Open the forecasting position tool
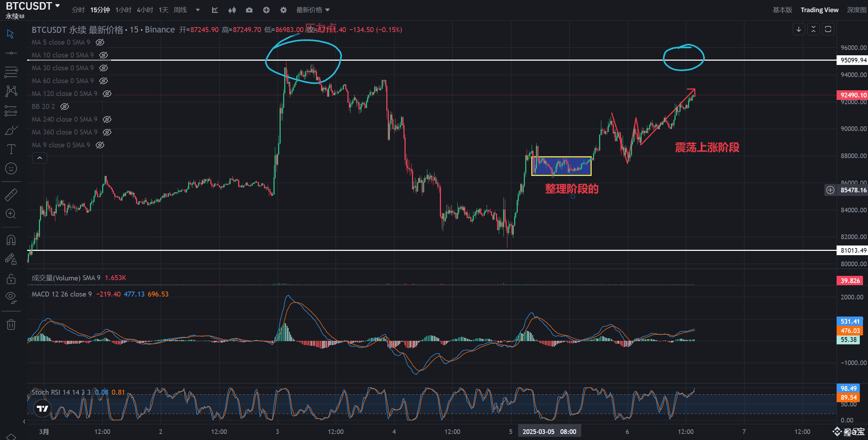This screenshot has width=868, height=440. [11, 111]
